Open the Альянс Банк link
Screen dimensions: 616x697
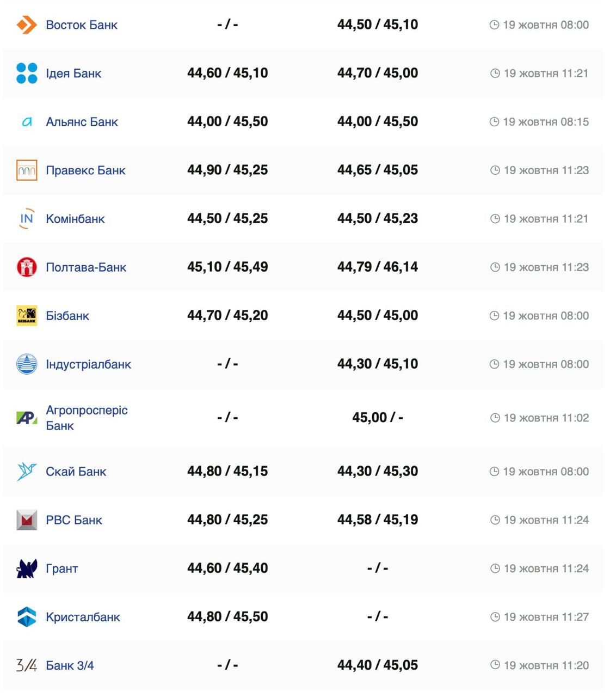[x=82, y=122]
